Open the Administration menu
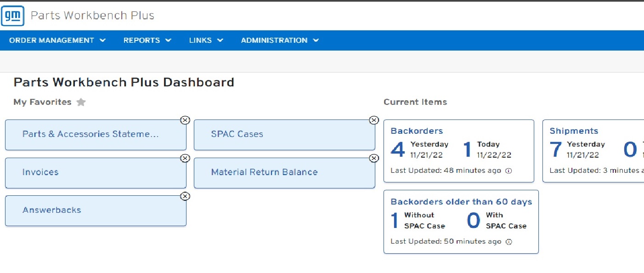Image resolution: width=644 pixels, height=273 pixels. 280,40
